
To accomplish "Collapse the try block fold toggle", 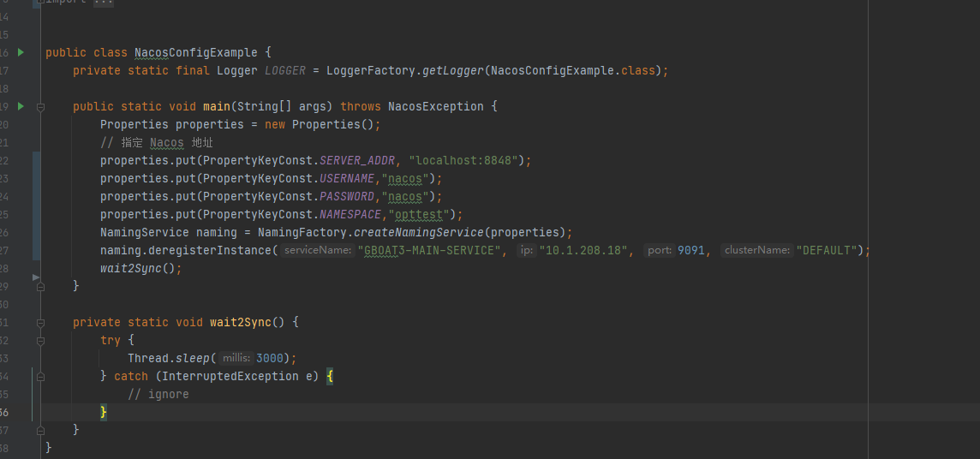I will (x=40, y=341).
